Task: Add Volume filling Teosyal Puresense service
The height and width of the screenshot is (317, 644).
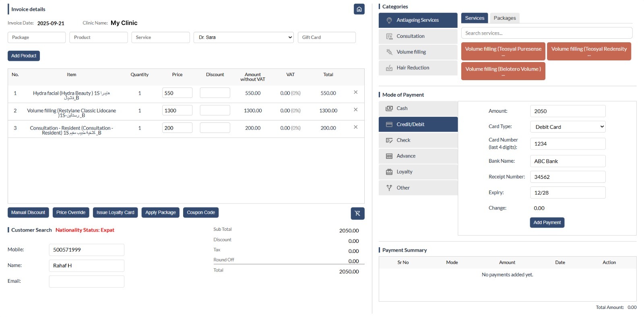Action: click(x=503, y=51)
